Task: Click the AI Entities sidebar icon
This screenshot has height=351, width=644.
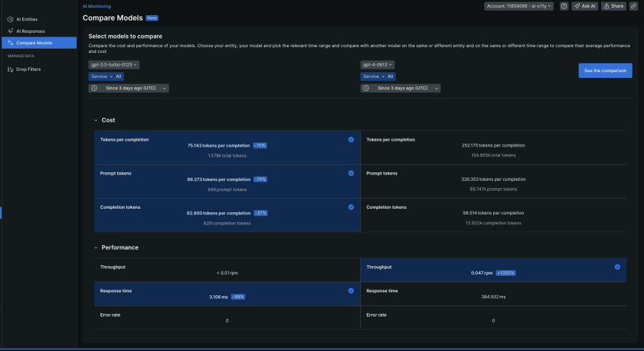Action: tap(9, 19)
